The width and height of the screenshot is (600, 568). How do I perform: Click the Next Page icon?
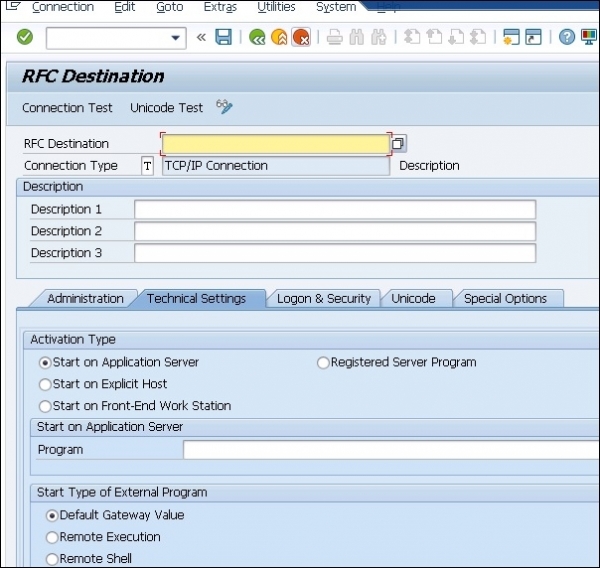456,37
